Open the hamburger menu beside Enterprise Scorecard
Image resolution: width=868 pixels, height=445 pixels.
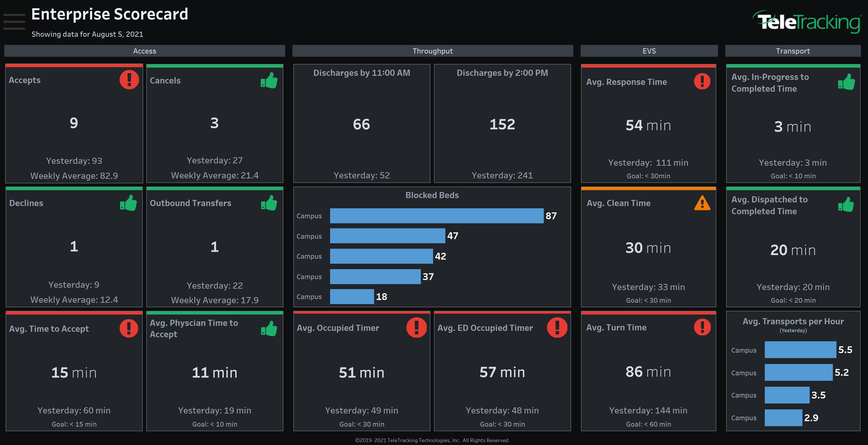coord(14,22)
